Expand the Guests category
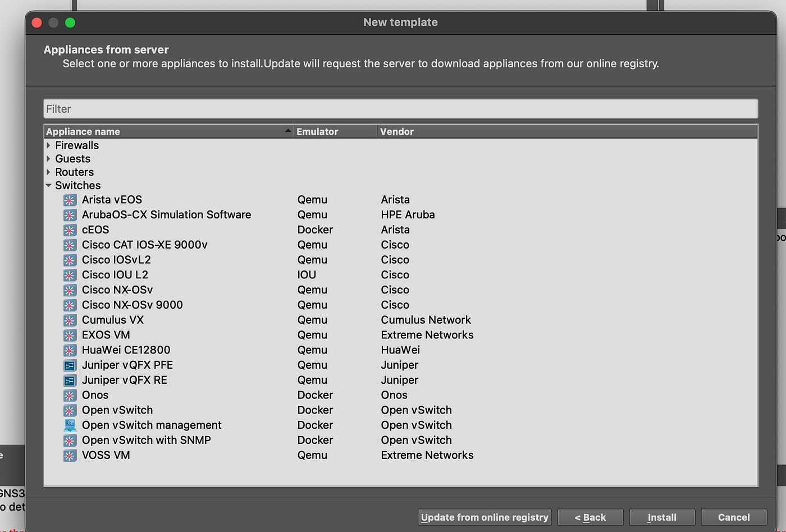786x532 pixels. (48, 159)
